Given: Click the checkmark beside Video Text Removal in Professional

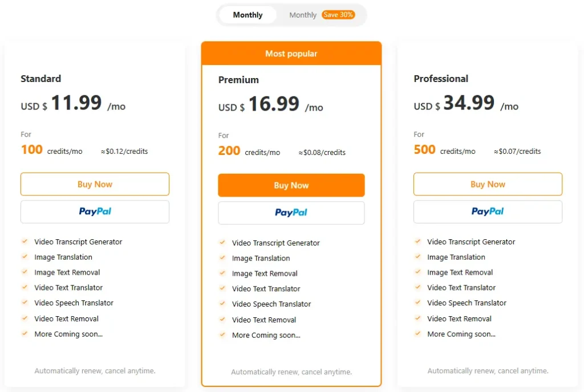Looking at the screenshot, I should (417, 318).
